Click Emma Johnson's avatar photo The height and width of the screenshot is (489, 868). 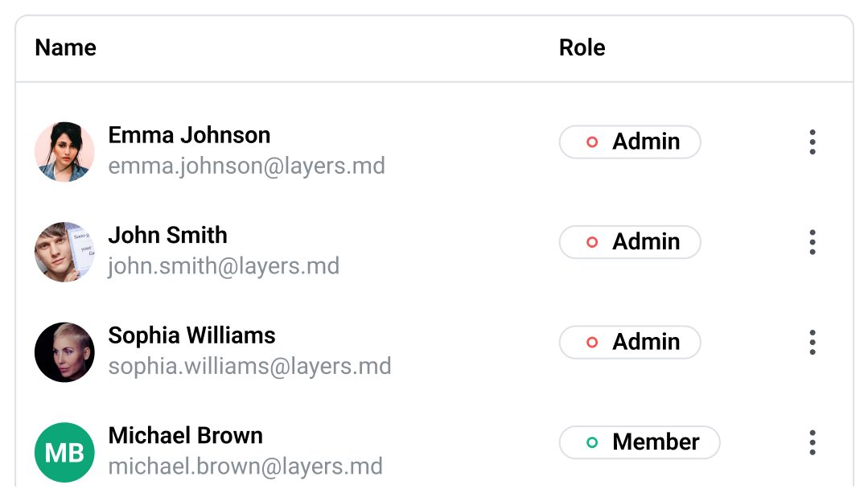64,151
